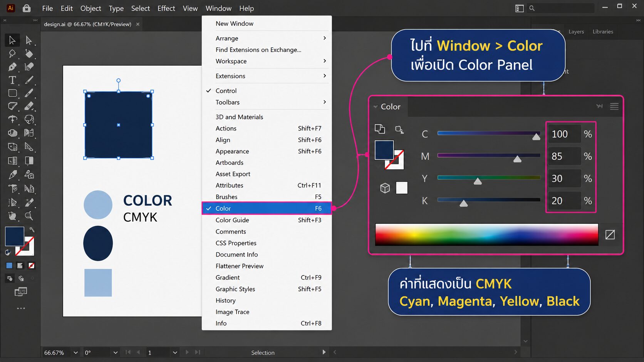Close the design.ai document tab

point(138,24)
